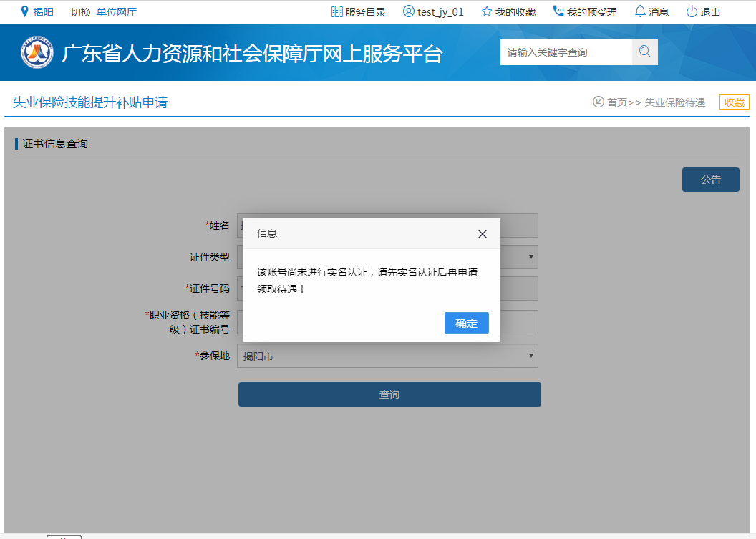Screen dimensions: 756x539
Task: Click the back arrow icon before 首页
Action: click(598, 102)
